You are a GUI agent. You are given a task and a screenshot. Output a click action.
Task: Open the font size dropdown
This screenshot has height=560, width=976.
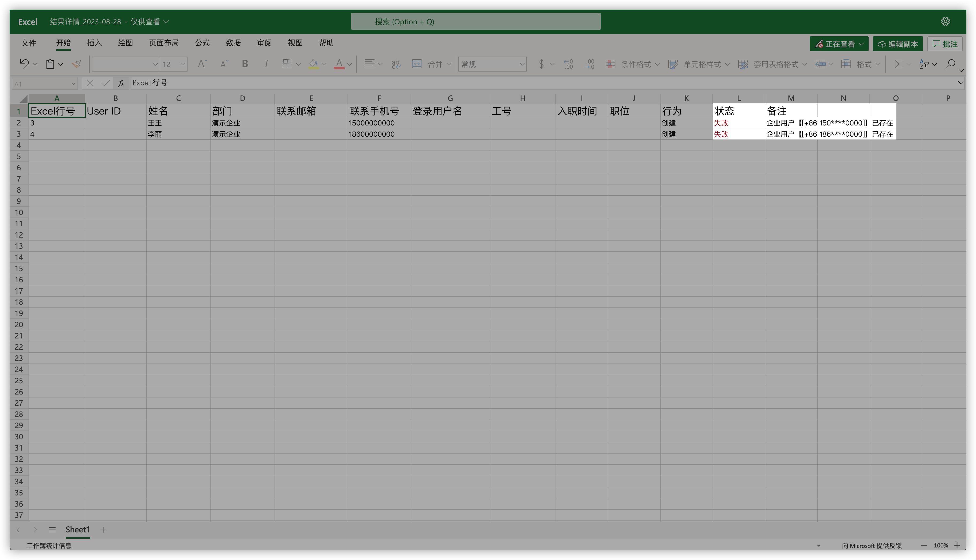tap(183, 64)
